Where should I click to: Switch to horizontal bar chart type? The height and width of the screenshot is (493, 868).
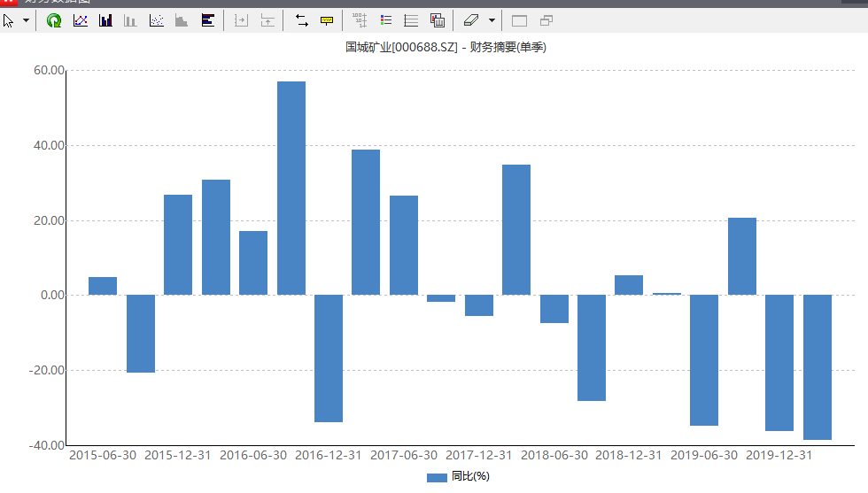pyautogui.click(x=207, y=21)
